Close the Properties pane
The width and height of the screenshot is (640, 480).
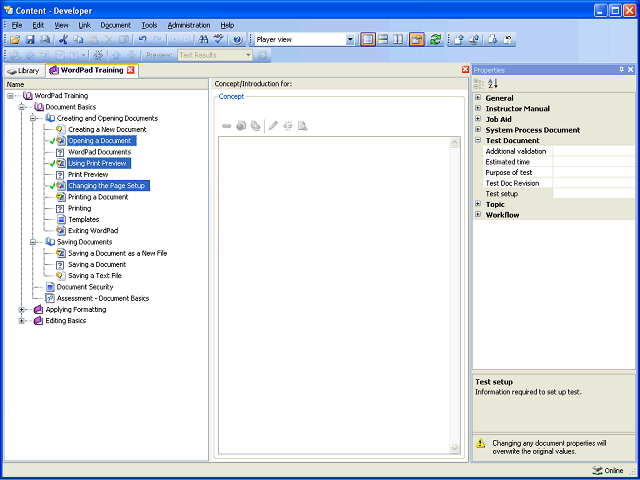pos(631,70)
